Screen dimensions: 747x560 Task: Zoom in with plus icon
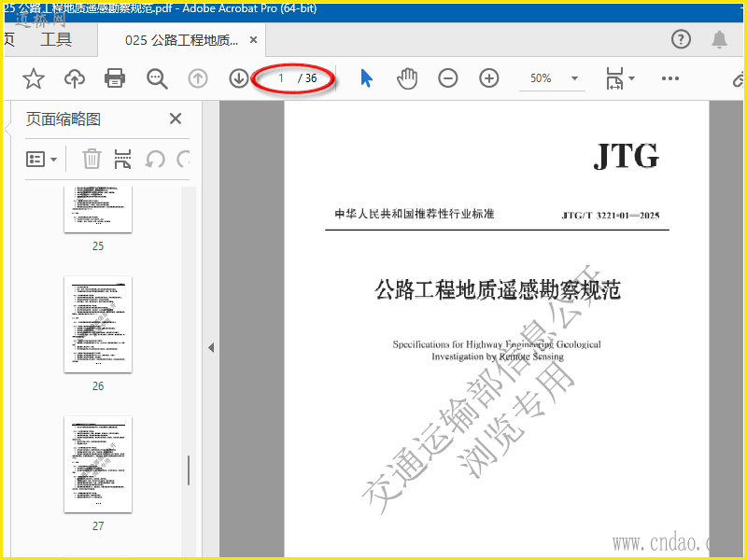pyautogui.click(x=488, y=78)
